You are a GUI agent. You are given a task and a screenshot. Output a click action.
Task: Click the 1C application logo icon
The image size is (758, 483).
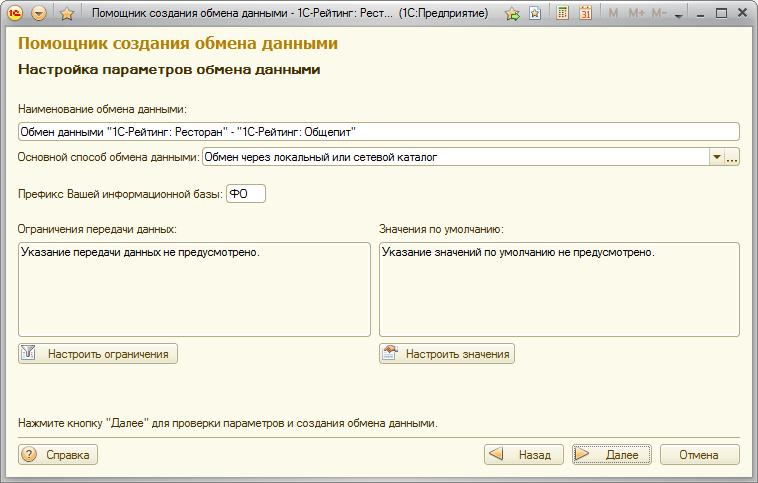tap(17, 14)
